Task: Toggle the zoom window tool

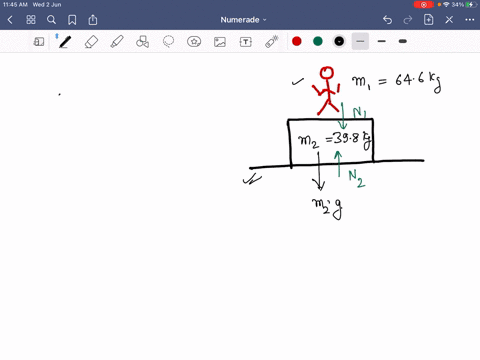Action: tap(39, 42)
